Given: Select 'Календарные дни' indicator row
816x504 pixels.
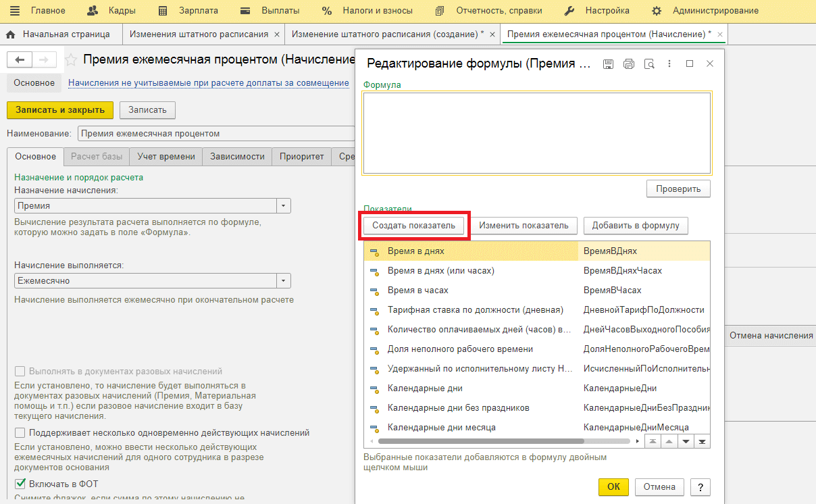Looking at the screenshot, I should [424, 388].
